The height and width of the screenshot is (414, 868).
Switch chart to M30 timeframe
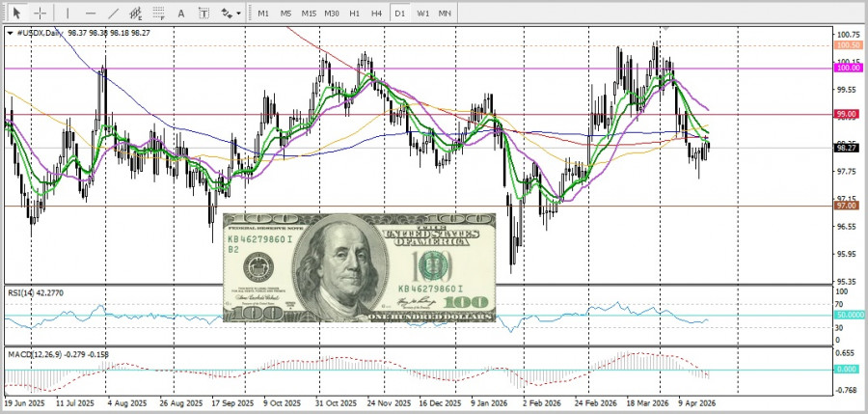[332, 14]
